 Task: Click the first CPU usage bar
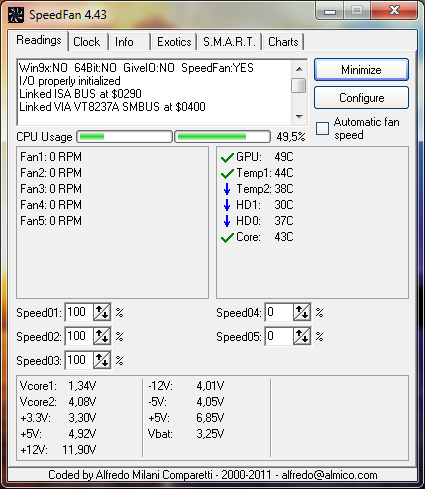pos(124,137)
